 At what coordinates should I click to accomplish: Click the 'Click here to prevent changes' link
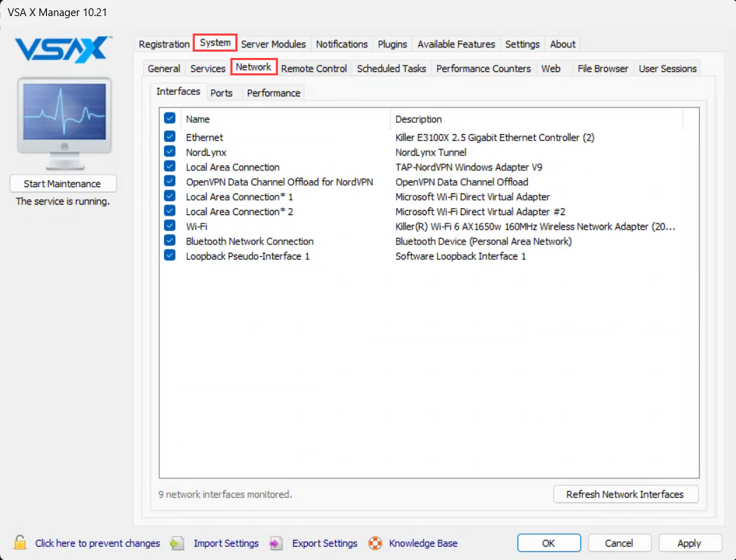tap(98, 543)
